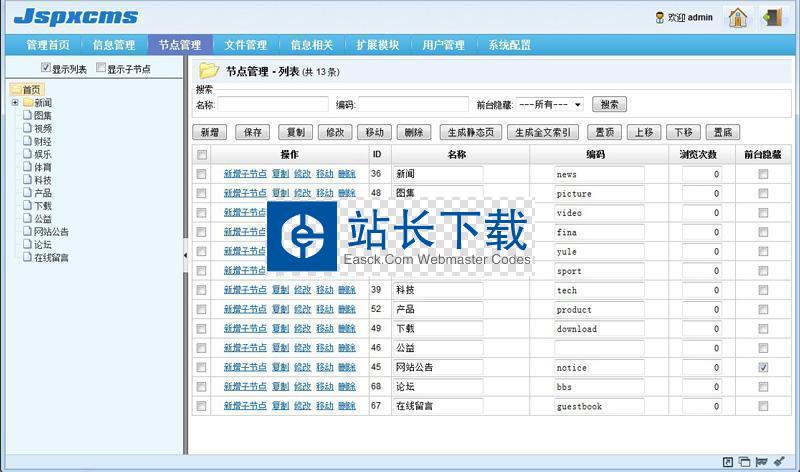Viewport: 800px width, 472px height.
Task: Enable the 显示子节点 checkbox
Action: point(101,69)
